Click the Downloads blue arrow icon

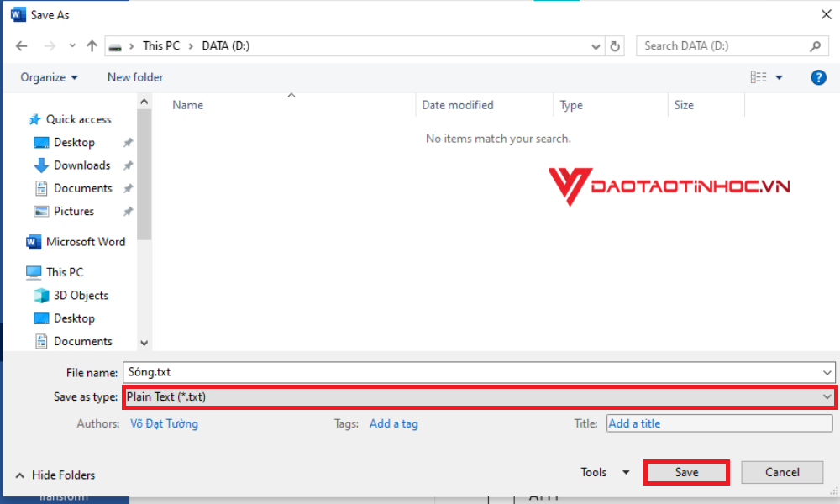[41, 165]
